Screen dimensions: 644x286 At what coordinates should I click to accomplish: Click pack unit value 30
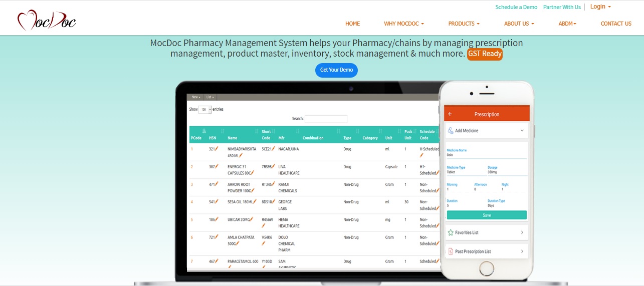[406, 202]
